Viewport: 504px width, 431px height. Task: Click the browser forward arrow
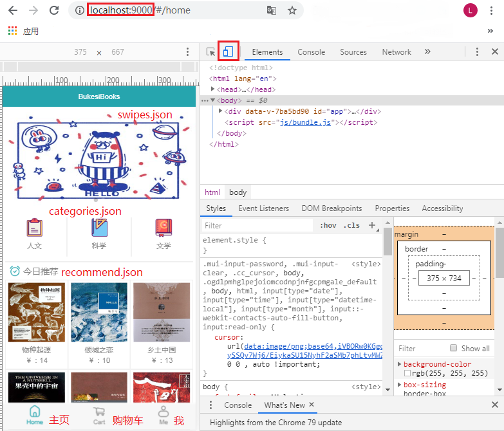tap(33, 10)
